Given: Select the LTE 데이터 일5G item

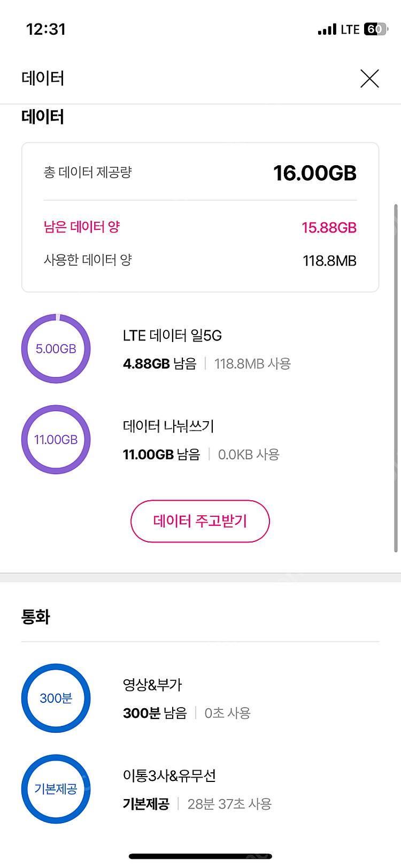Looking at the screenshot, I should coord(172,336).
